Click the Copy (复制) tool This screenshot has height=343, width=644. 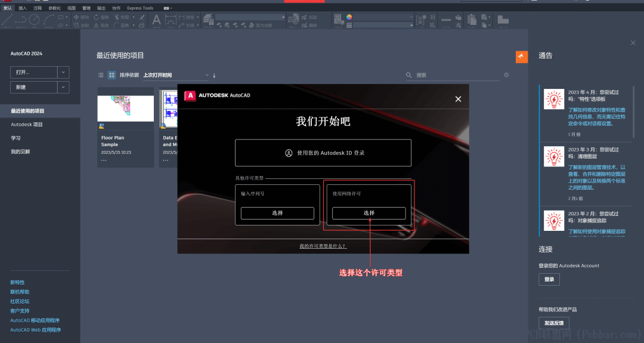point(81,26)
